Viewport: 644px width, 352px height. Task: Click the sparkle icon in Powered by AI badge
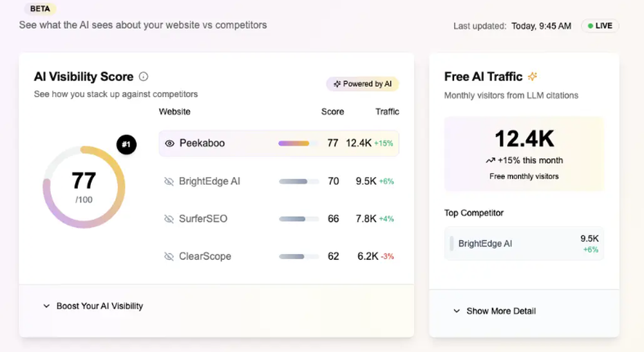click(337, 84)
